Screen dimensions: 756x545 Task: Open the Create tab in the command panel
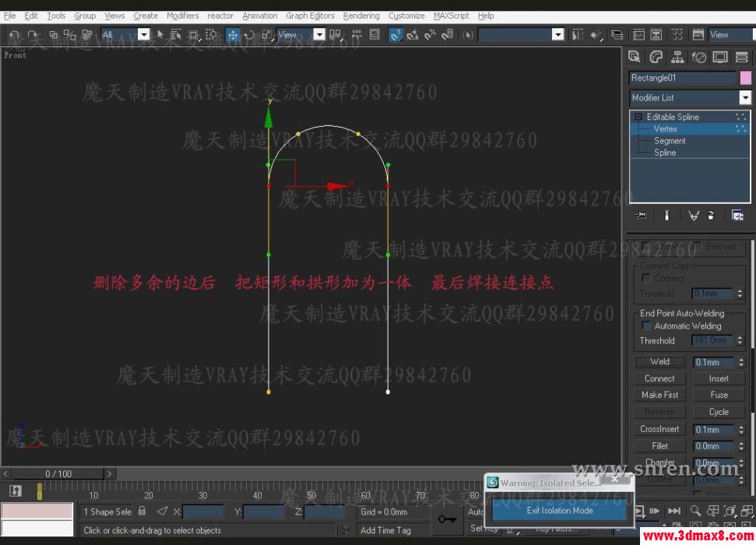click(636, 57)
